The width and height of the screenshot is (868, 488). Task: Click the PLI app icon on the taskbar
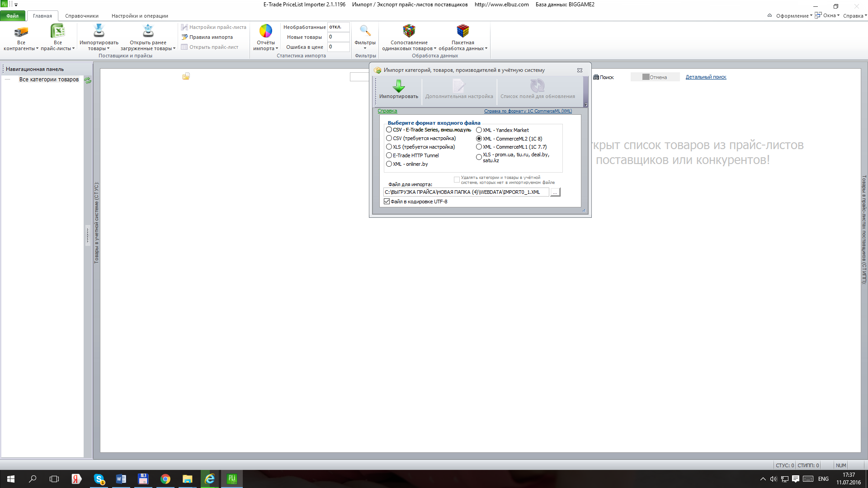pyautogui.click(x=231, y=479)
